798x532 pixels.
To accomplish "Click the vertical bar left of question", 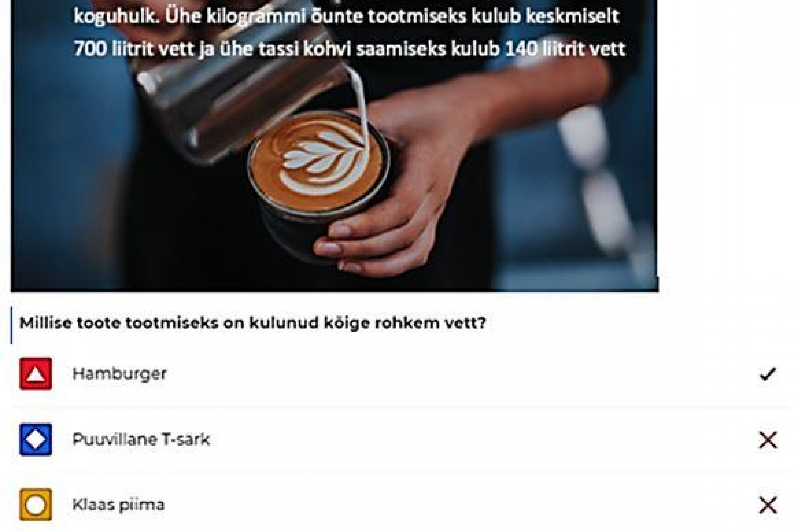I will pyautogui.click(x=11, y=325).
